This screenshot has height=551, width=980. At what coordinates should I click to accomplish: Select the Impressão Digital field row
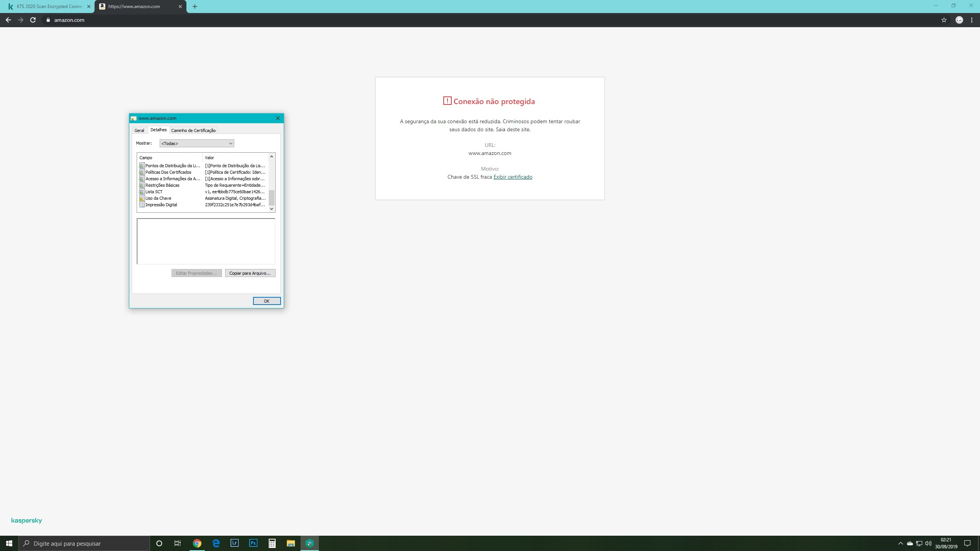(161, 205)
